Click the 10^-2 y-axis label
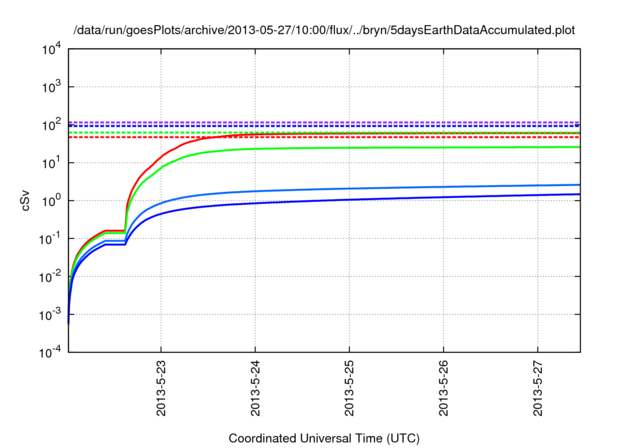 [x=51, y=277]
